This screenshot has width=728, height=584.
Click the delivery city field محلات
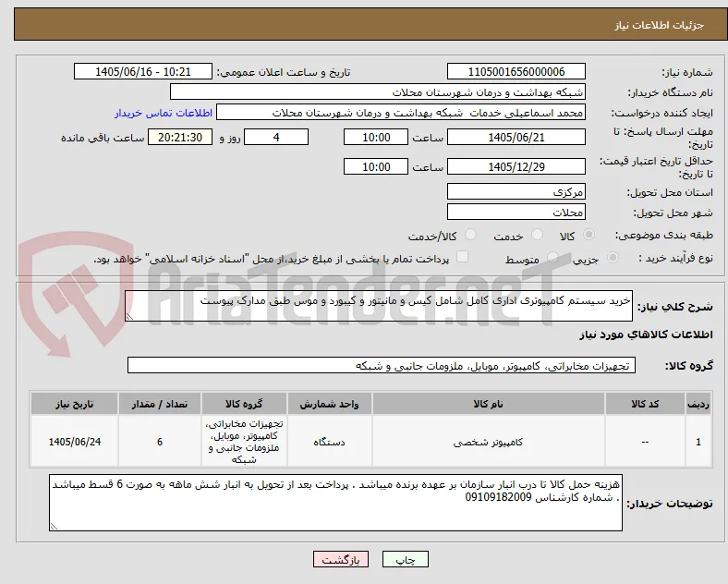[516, 213]
